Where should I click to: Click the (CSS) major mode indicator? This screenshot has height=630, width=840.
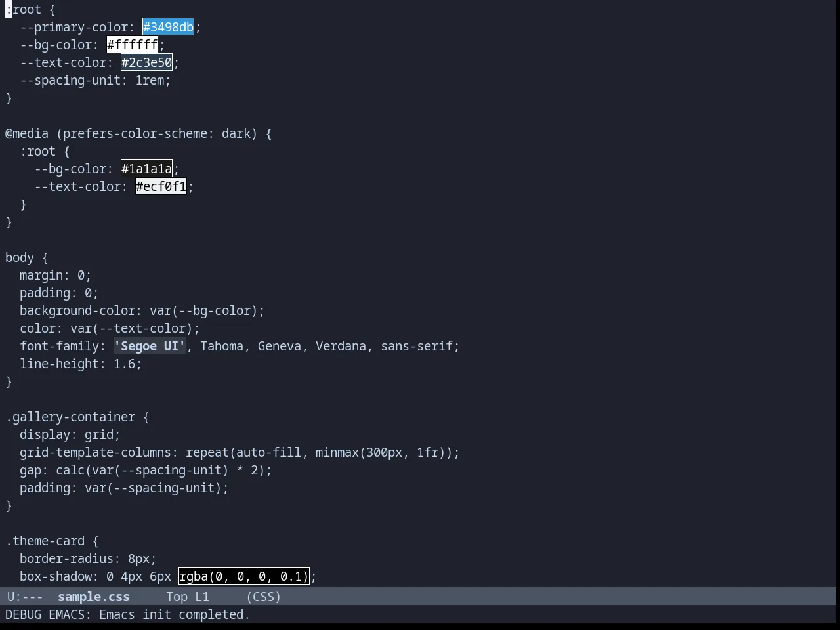(x=264, y=597)
